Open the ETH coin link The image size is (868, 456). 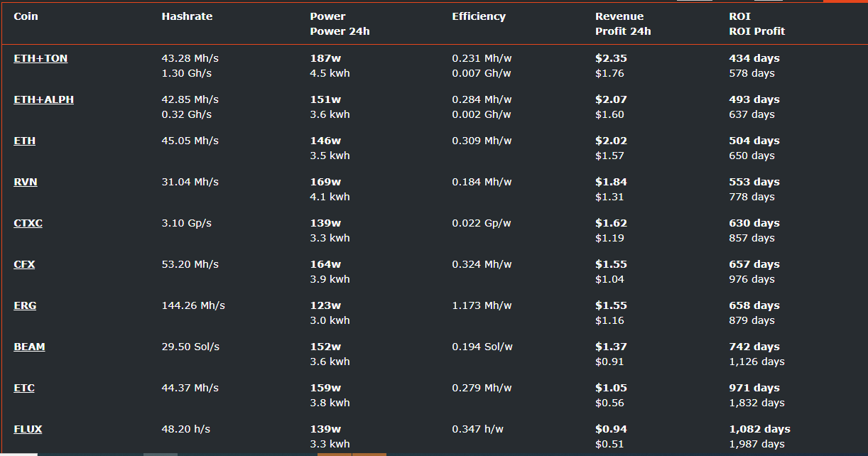click(x=24, y=141)
